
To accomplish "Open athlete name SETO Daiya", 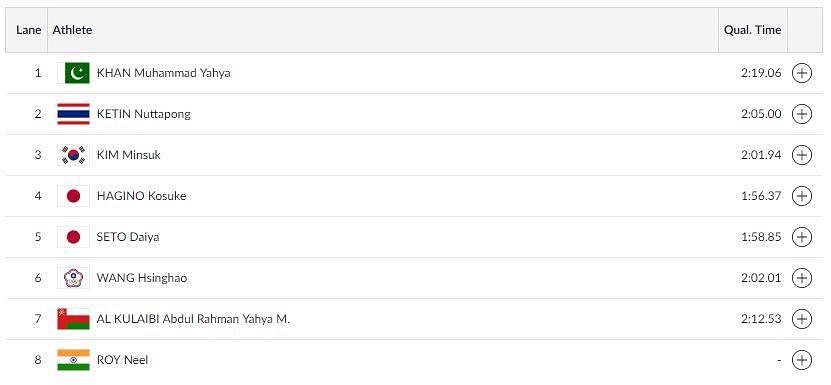I will pyautogui.click(x=128, y=237).
